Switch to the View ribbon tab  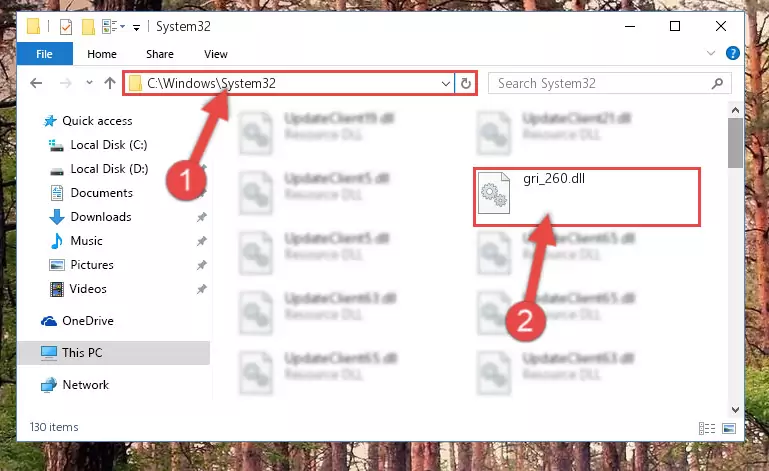216,54
